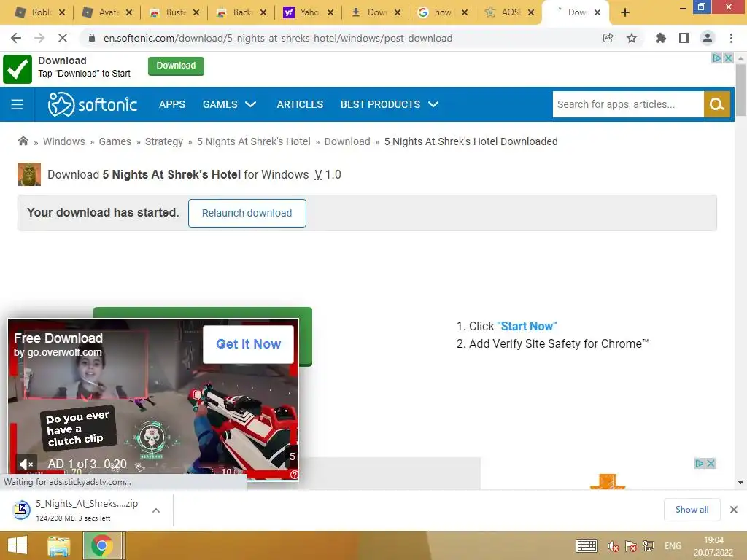Open the Chrome three-dot menu
The image size is (747, 560).
click(731, 38)
